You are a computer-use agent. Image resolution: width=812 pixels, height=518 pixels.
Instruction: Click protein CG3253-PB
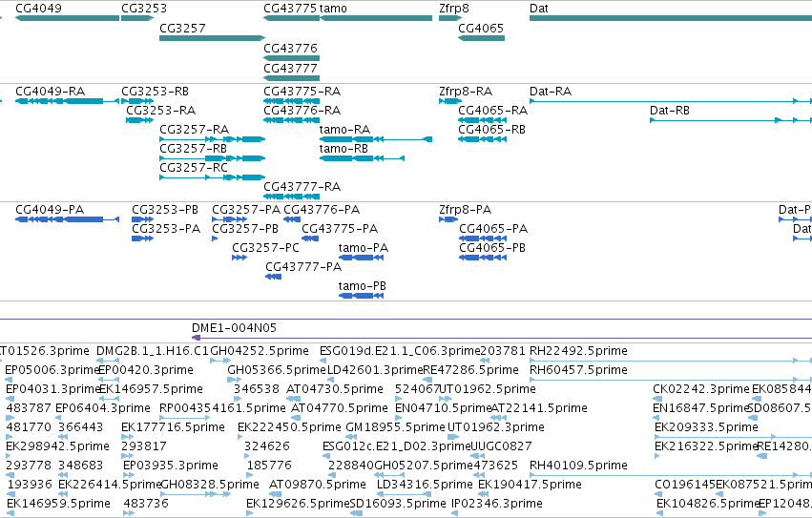click(165, 210)
